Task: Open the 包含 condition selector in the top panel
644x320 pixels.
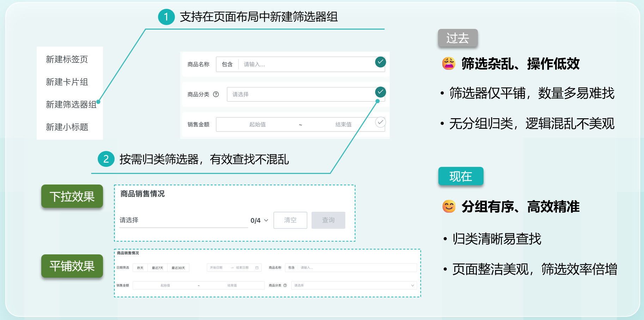Action: point(227,64)
